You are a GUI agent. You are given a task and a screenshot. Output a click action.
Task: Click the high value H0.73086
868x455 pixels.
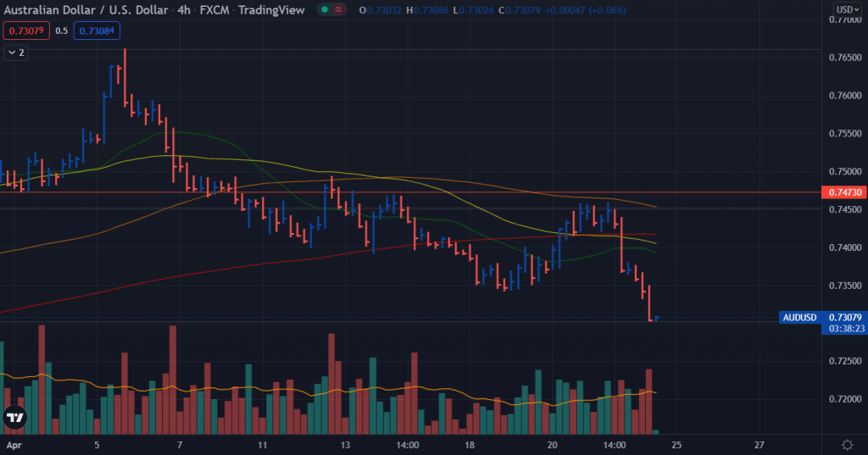(427, 10)
